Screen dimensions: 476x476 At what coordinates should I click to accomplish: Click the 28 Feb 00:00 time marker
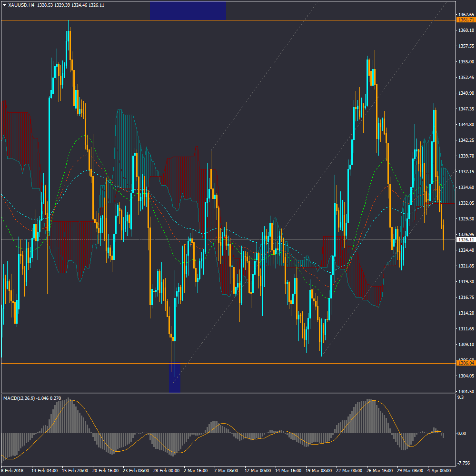(x=167, y=470)
